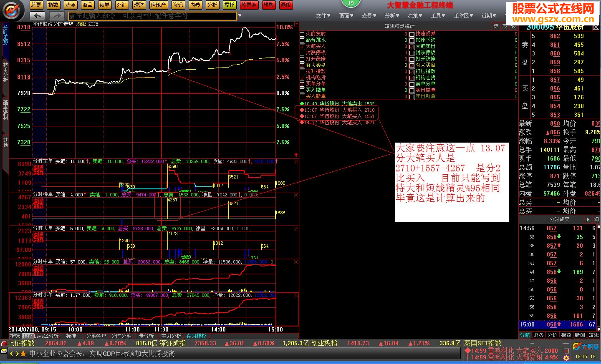
Task: Open the 决策 dropdown menu
Action: tap(415, 16)
